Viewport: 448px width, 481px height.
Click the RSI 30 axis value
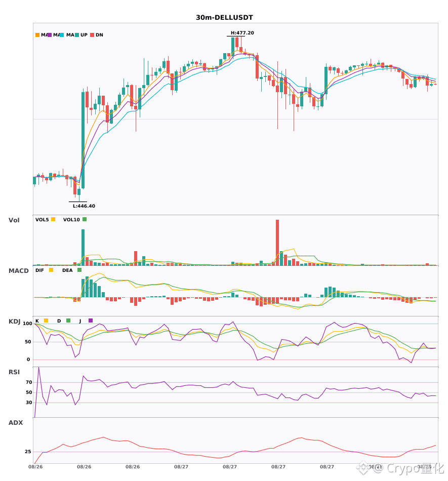pos(29,403)
